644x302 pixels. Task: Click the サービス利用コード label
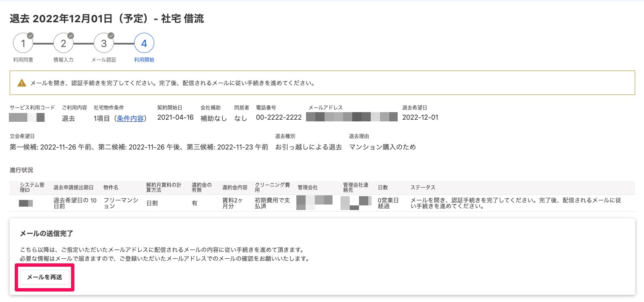(32, 108)
